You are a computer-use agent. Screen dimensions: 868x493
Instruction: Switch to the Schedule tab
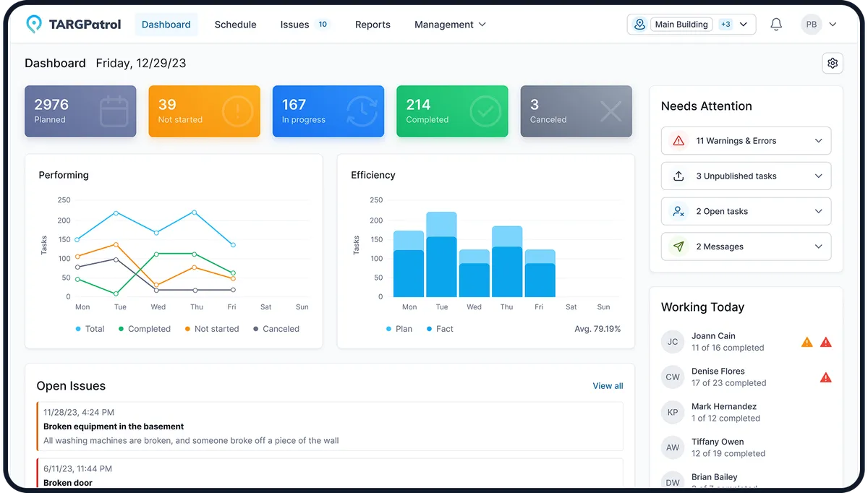(x=235, y=24)
